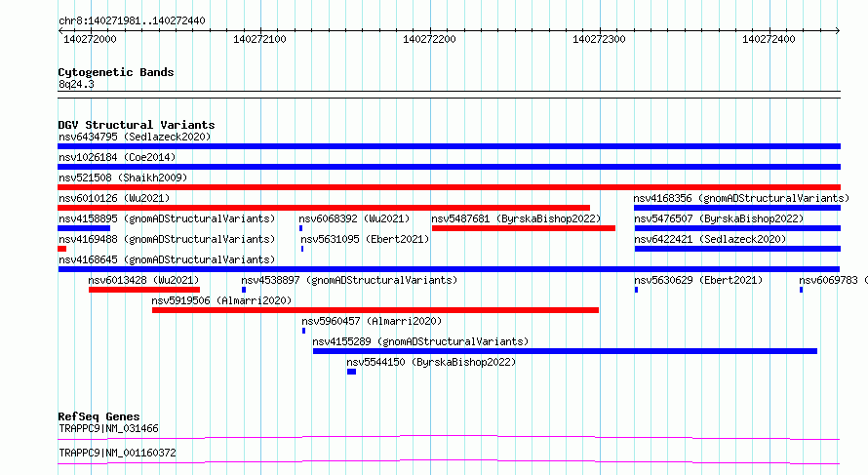Select the RefSeq Genes track title
The image size is (868, 475).
99,416
